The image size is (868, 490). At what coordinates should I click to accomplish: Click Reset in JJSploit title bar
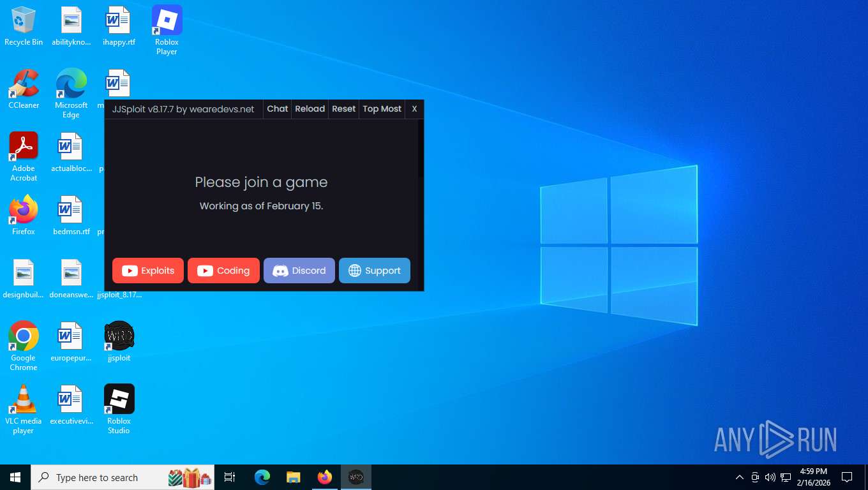343,109
